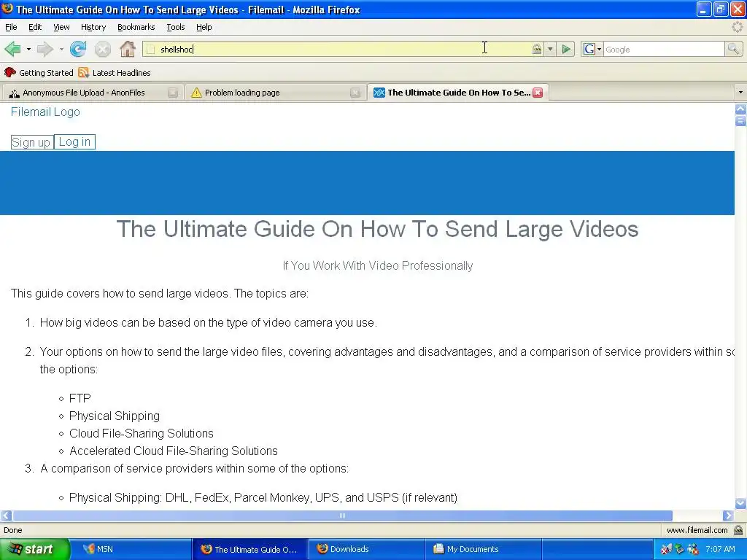
Task: Click the page icon in address bar
Action: pos(150,49)
